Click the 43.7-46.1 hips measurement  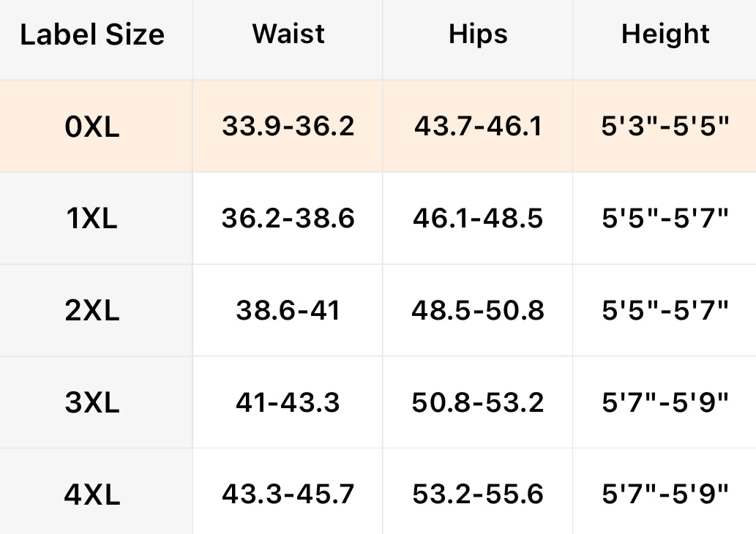pyautogui.click(x=478, y=127)
